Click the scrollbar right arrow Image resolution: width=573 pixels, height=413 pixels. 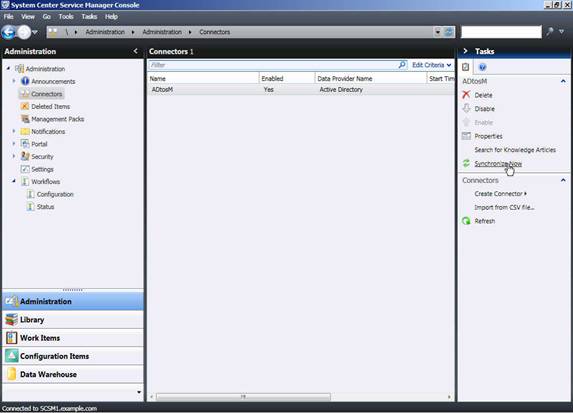coord(449,397)
